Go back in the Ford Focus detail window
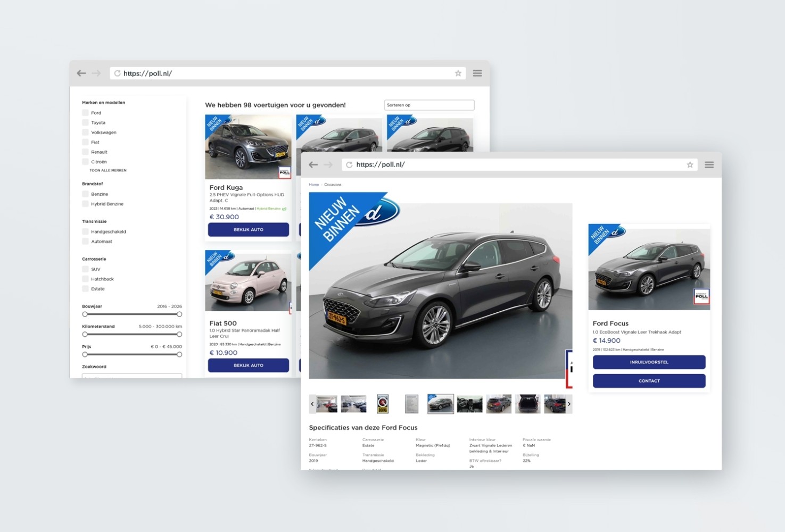 [x=313, y=165]
